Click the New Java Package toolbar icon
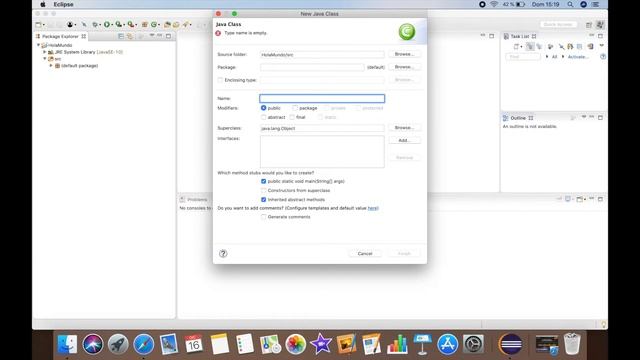Screen dimensions: 640x360 (x=144, y=24)
